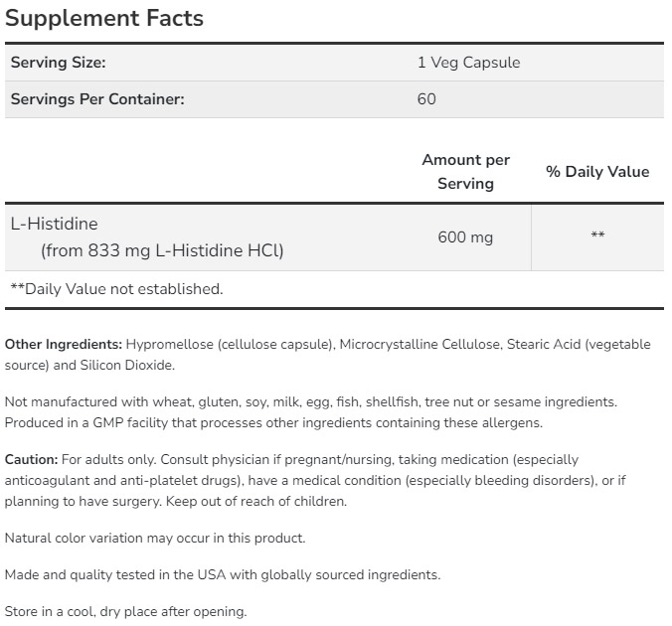The image size is (672, 626).
Task: Click the Natural color variation sentence
Action: pos(155,538)
